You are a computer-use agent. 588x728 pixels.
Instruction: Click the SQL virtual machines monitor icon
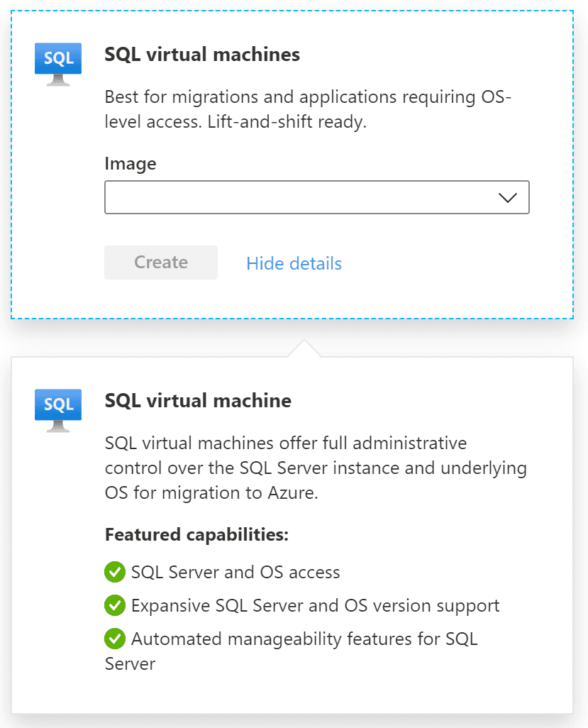point(58,65)
